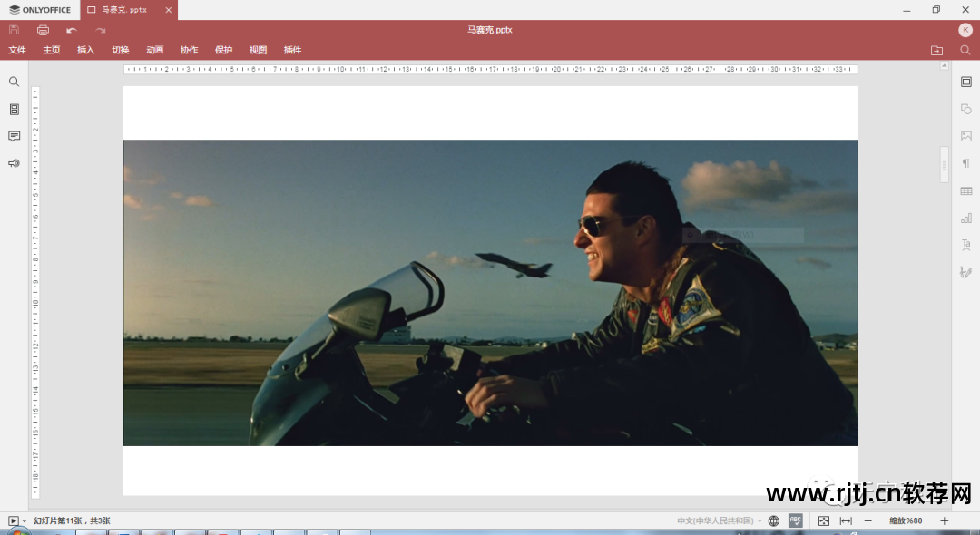Click the vertical scrollbar handle
This screenshot has height=535, width=980.
[x=945, y=164]
